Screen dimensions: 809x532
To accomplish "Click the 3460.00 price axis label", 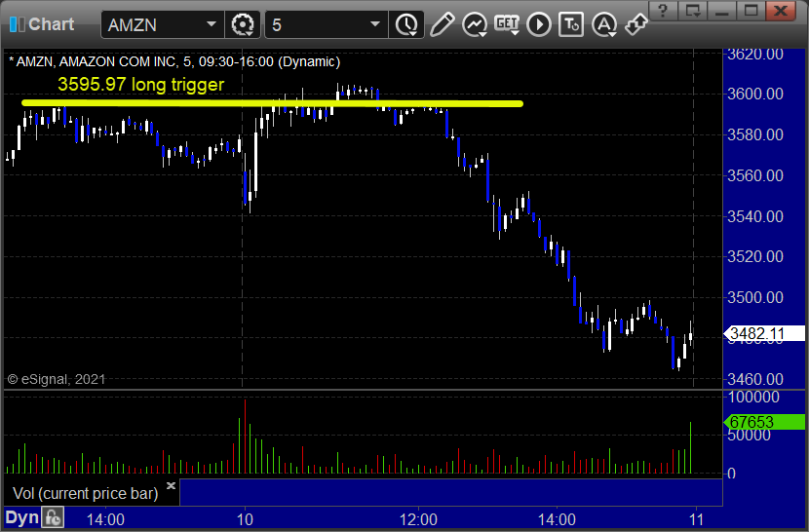I will click(755, 379).
